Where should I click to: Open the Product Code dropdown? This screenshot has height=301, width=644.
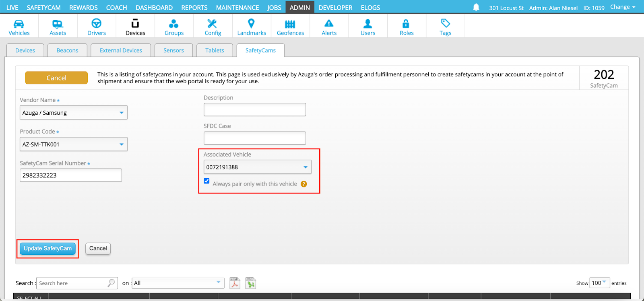(74, 144)
